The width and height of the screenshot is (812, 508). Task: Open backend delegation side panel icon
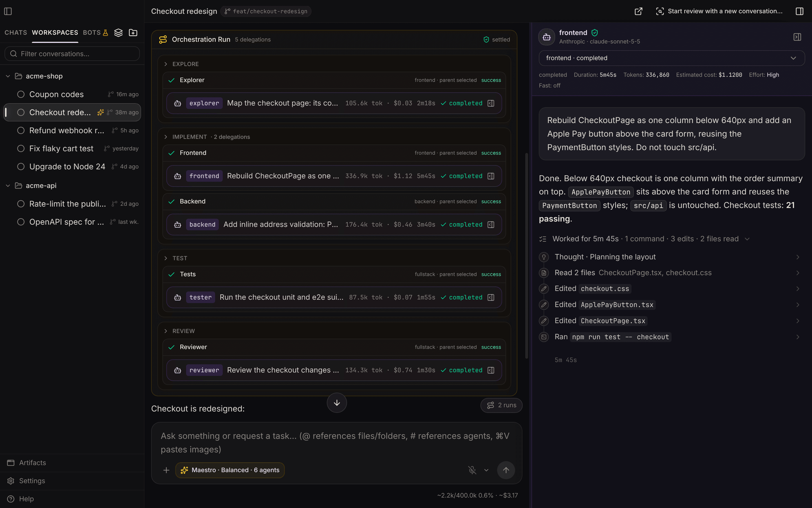pos(491,224)
